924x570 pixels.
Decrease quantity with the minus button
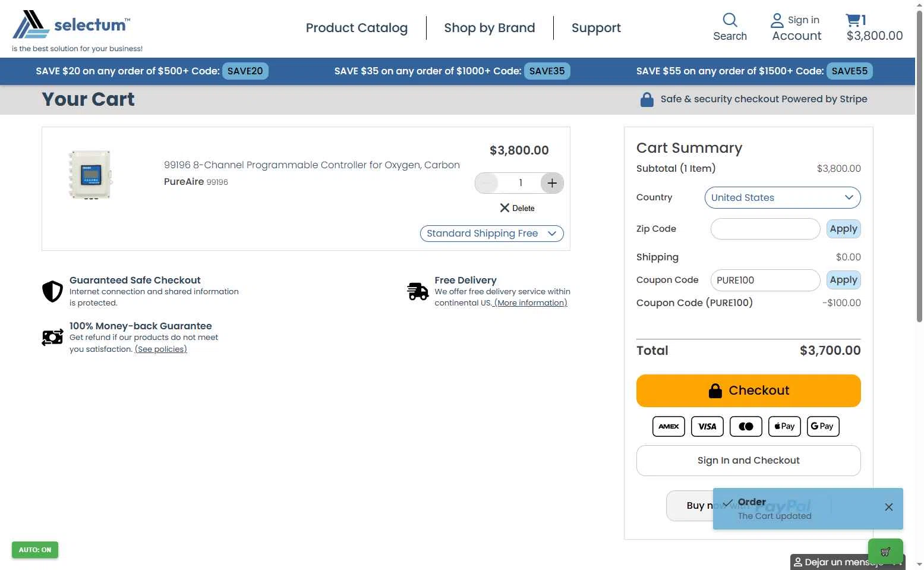tap(487, 183)
